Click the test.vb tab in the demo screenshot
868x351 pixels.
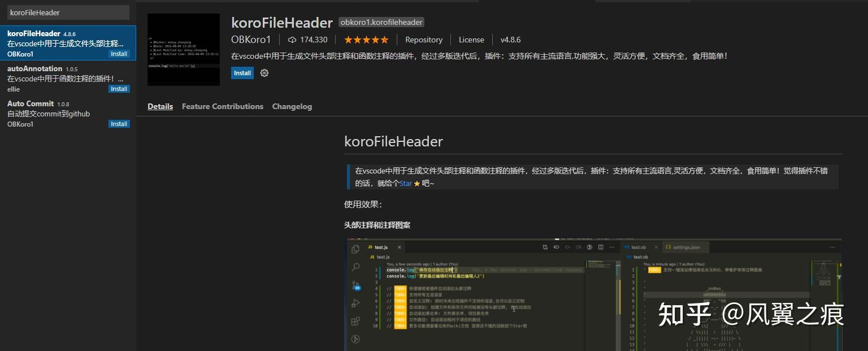641,247
